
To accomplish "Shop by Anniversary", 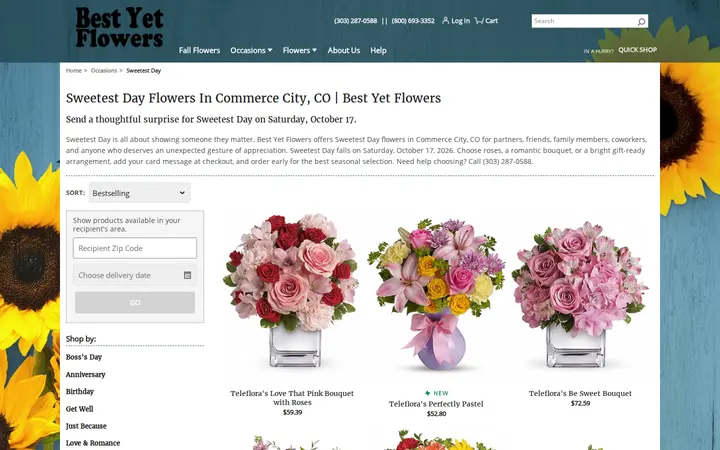I will pyautogui.click(x=85, y=374).
